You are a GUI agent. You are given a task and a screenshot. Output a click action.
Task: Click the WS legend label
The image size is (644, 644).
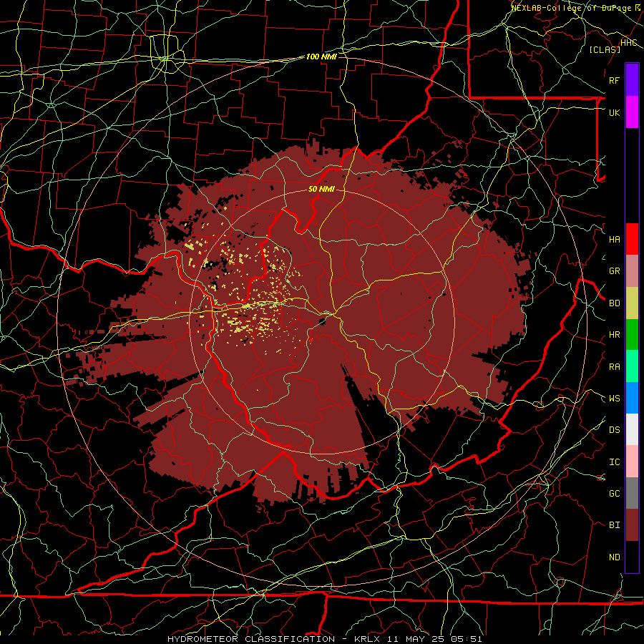pos(615,398)
